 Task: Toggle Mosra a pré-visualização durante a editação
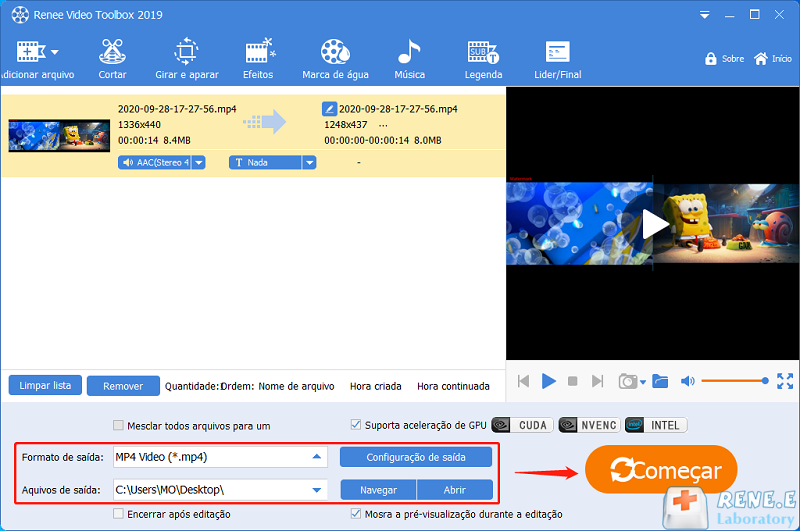point(356,514)
